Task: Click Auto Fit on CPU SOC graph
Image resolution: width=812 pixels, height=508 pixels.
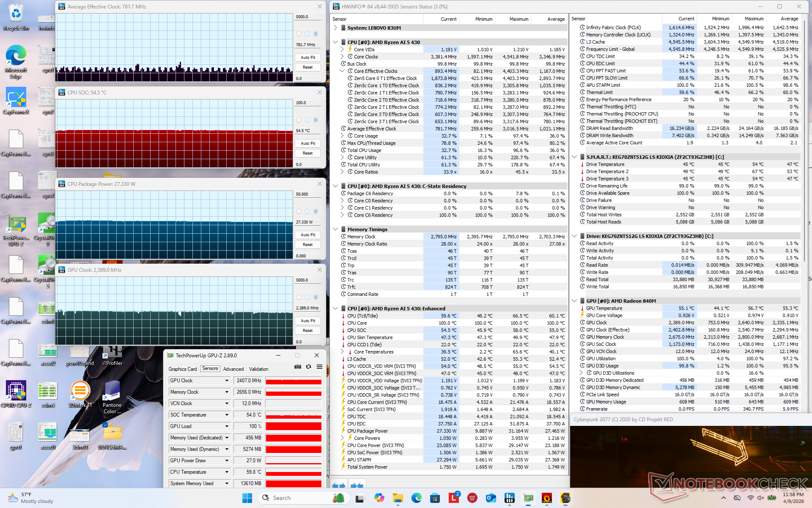Action: click(x=308, y=144)
